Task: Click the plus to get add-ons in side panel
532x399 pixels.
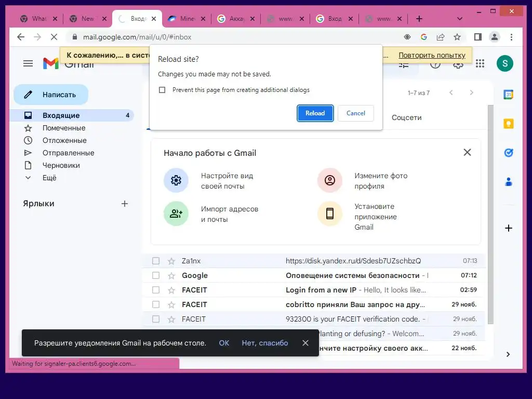Action: pos(508,228)
